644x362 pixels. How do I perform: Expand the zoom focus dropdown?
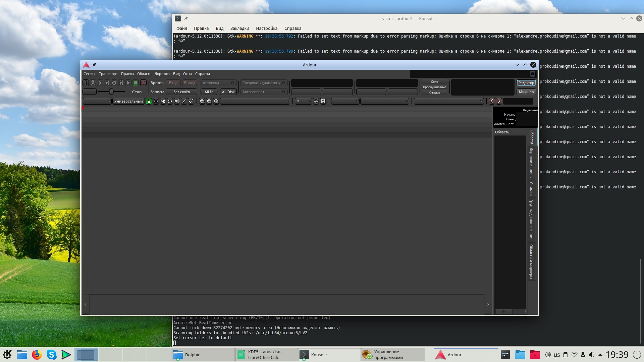(x=255, y=101)
